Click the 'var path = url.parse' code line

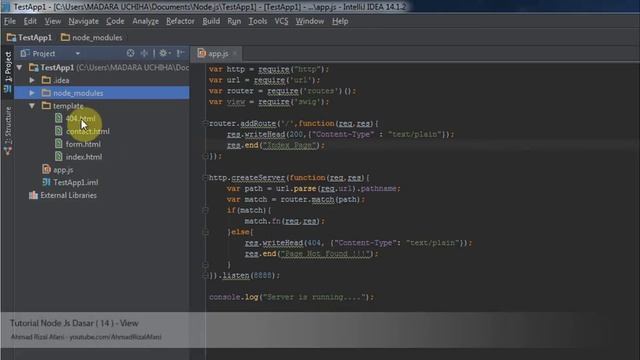[313, 189]
